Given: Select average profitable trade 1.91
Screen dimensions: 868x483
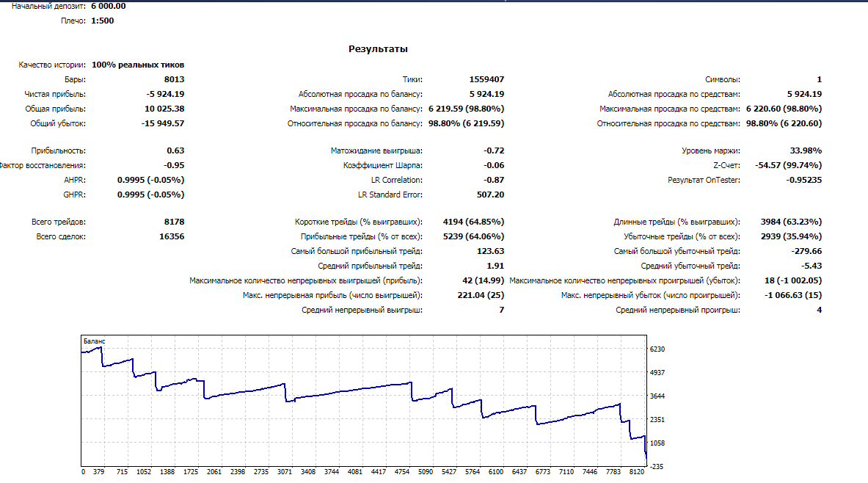Looking at the screenshot, I should click(x=495, y=266).
